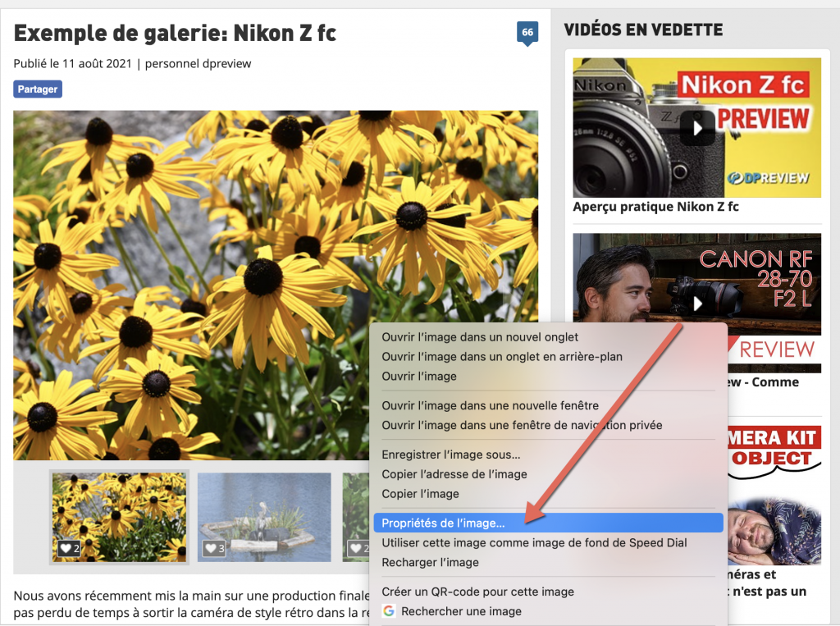
Task: Open the main yellow flowers gallery image
Action: click(276, 286)
